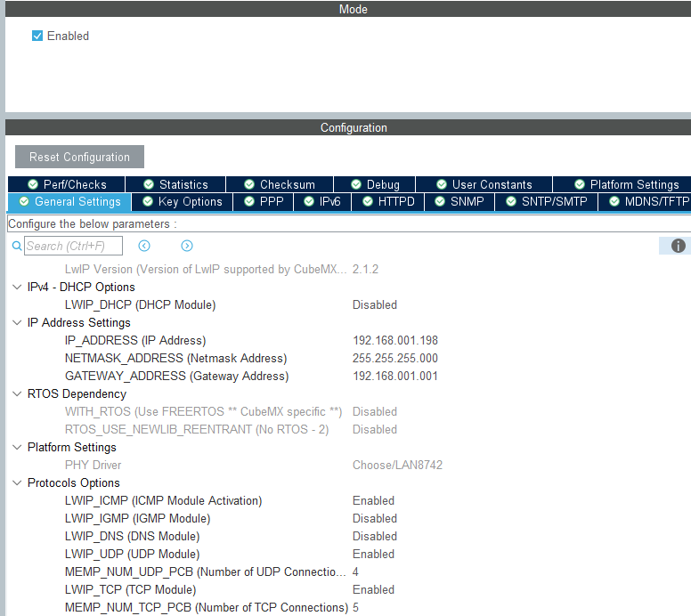Focus the Search (Ctrl+F) field
The image size is (691, 616).
(73, 246)
